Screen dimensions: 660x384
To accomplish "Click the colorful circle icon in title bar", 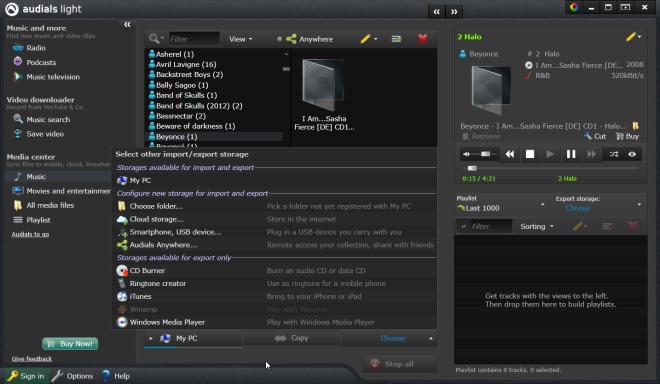I will pyautogui.click(x=574, y=7).
